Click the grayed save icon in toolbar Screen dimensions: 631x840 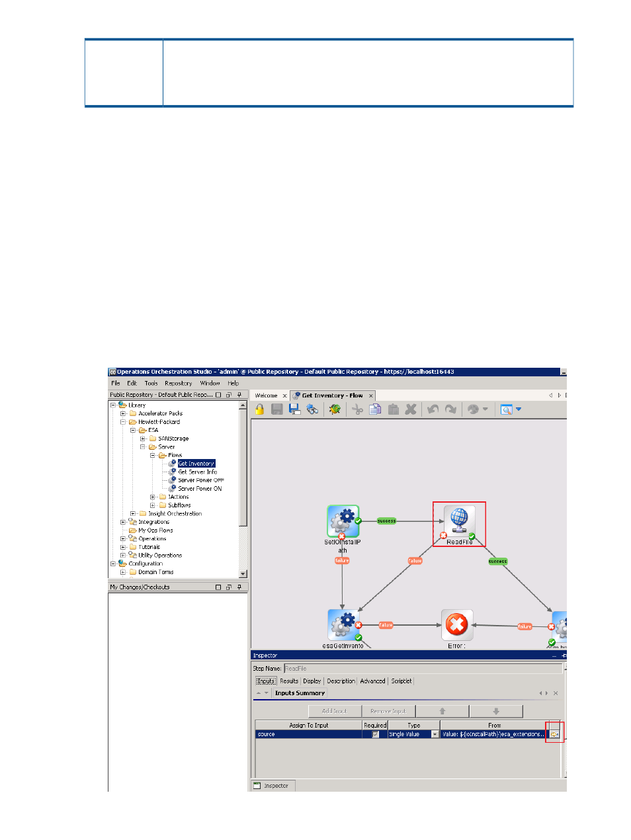click(276, 409)
